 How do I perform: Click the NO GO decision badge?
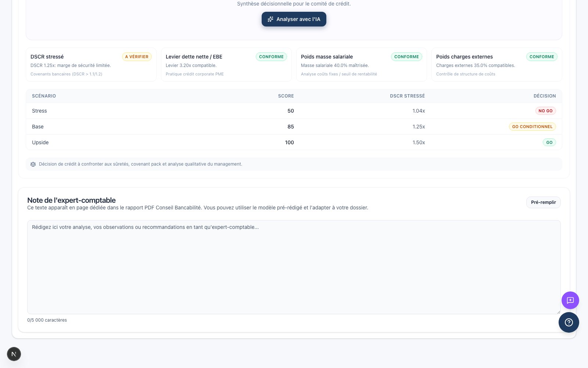[545, 111]
